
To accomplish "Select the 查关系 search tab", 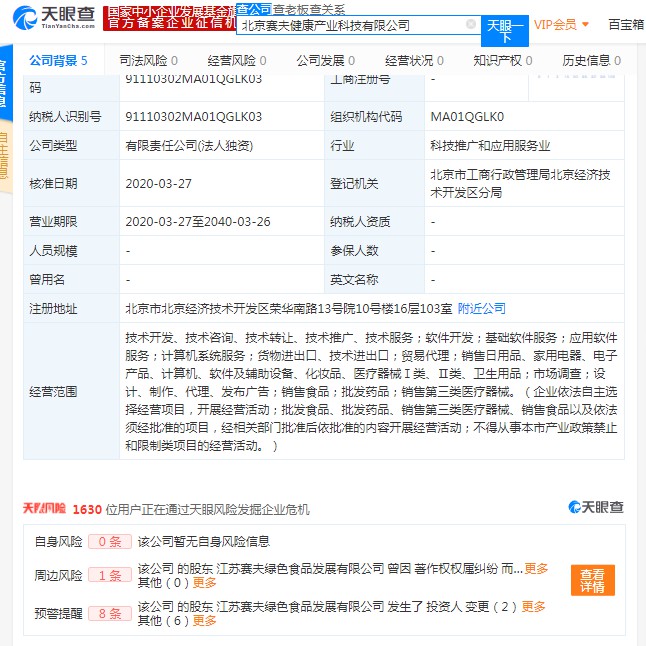I will (x=327, y=9).
